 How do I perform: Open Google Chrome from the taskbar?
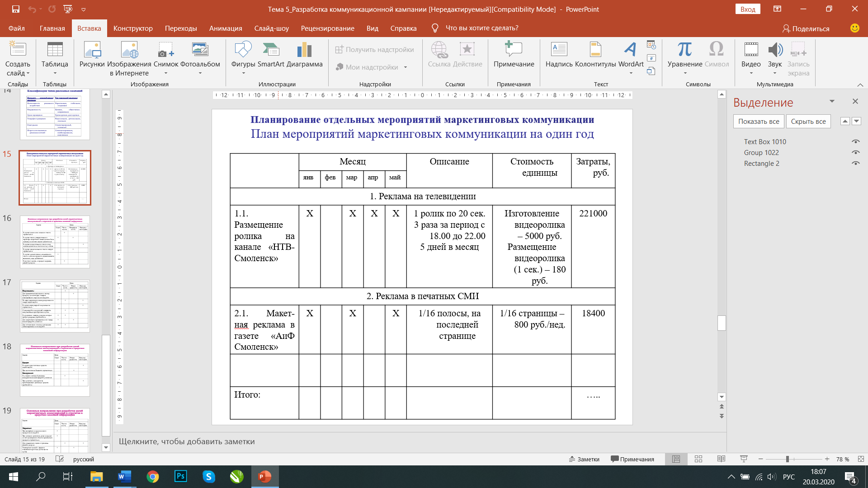tap(152, 476)
